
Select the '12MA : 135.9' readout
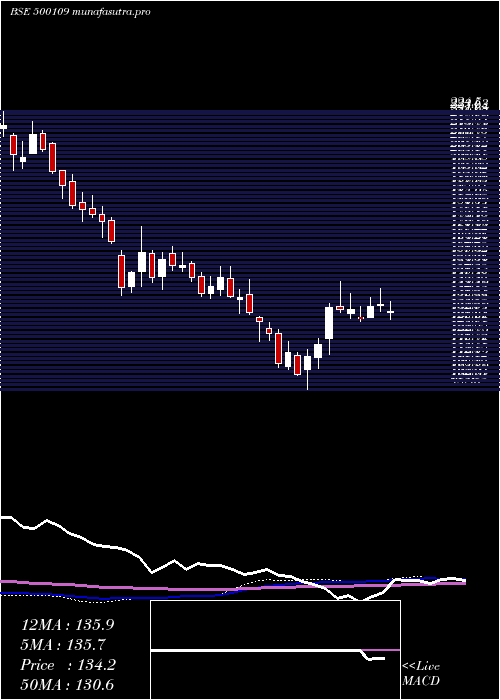point(67,625)
